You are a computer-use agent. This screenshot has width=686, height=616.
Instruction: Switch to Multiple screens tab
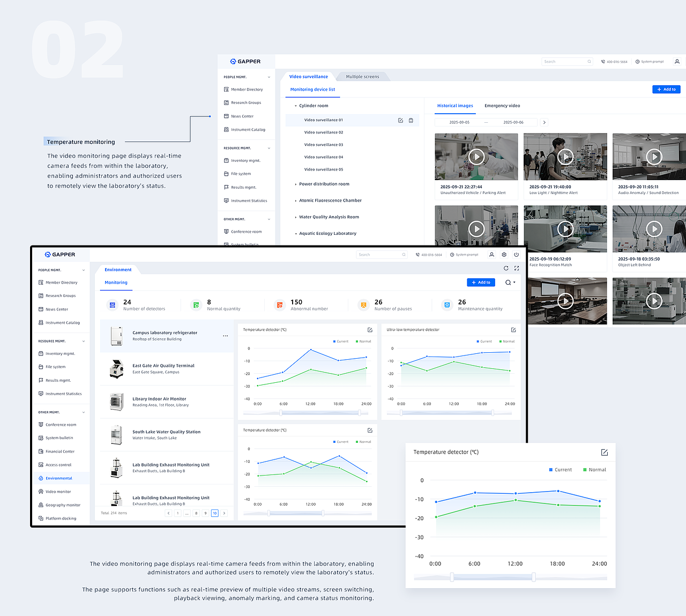pyautogui.click(x=362, y=77)
